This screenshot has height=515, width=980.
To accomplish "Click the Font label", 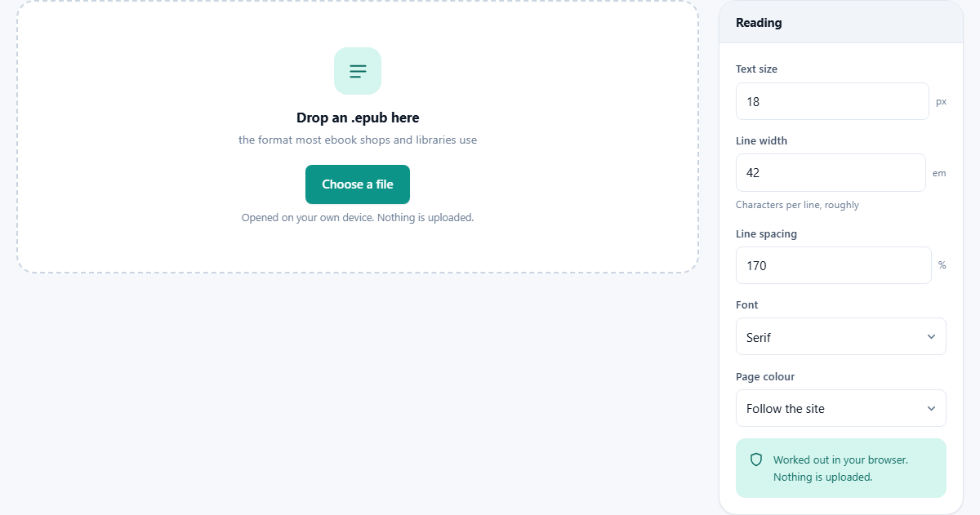I will coord(746,304).
